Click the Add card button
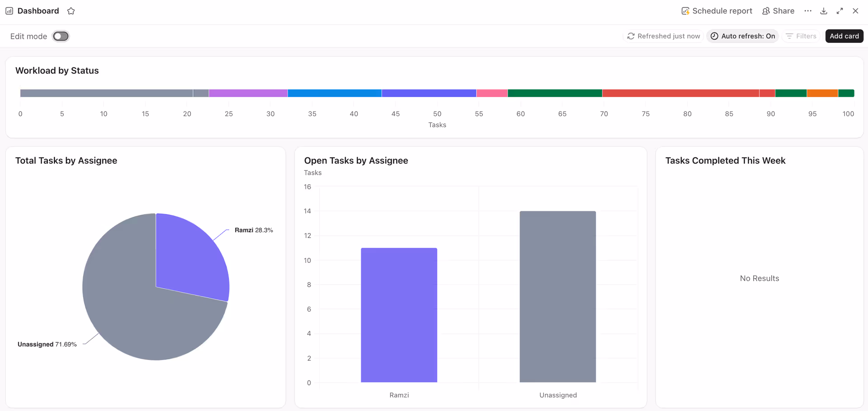 point(844,36)
